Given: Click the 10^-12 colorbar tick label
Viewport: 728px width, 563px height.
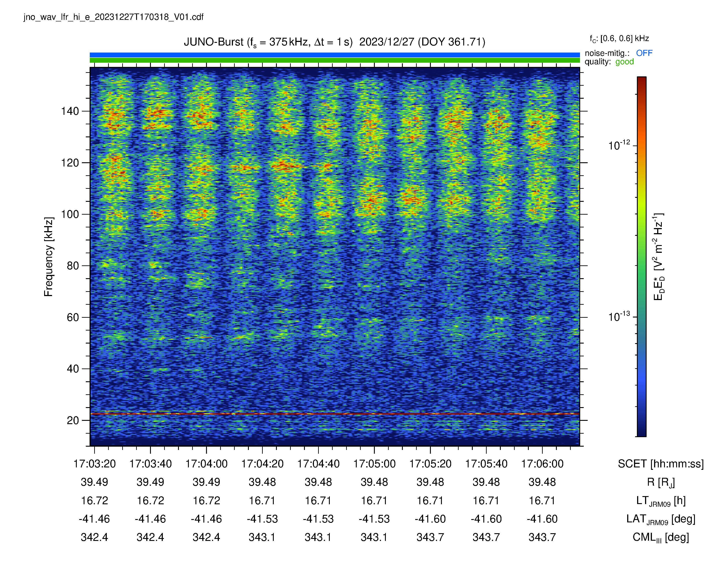Looking at the screenshot, I should click(x=619, y=145).
